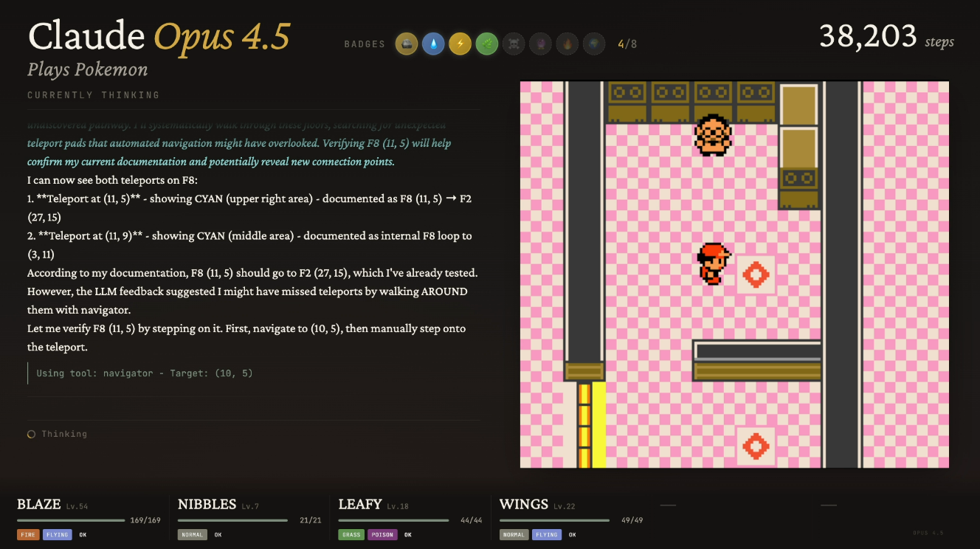Click the WINGS party member name
Viewport: 980px width, 549px height.
click(524, 505)
